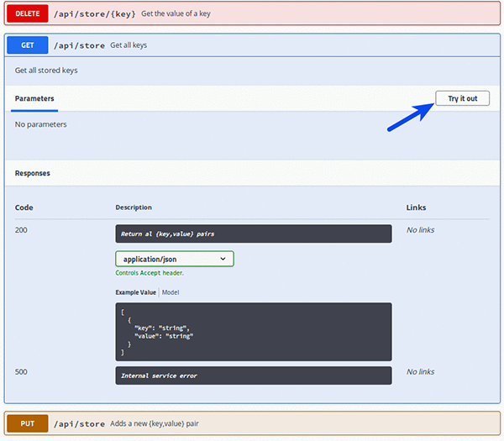Click the 'Get all keys' summary text
504x441 pixels.
[129, 45]
